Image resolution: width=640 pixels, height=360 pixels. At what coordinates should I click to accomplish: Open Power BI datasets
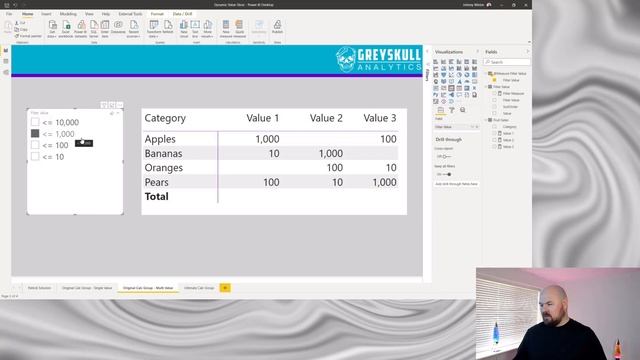tap(81, 29)
